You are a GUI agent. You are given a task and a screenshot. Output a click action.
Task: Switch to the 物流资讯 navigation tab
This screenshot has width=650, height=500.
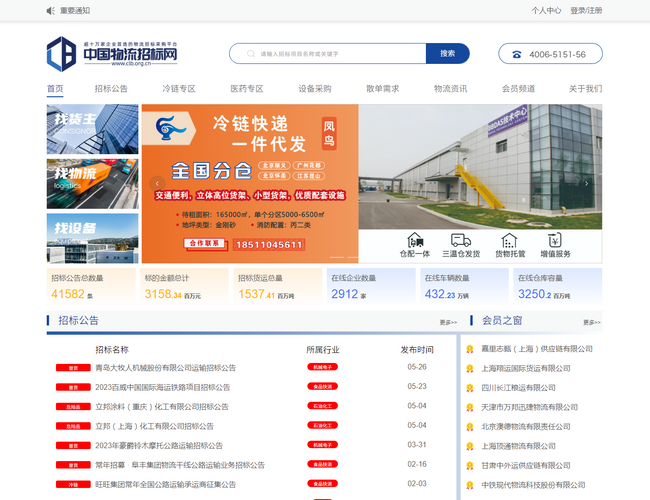coord(450,88)
